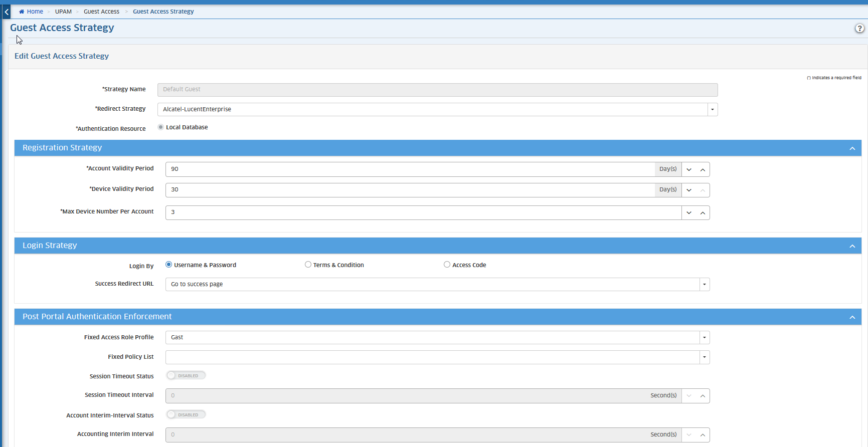Enable the Session Timeout Status toggle

tap(186, 375)
